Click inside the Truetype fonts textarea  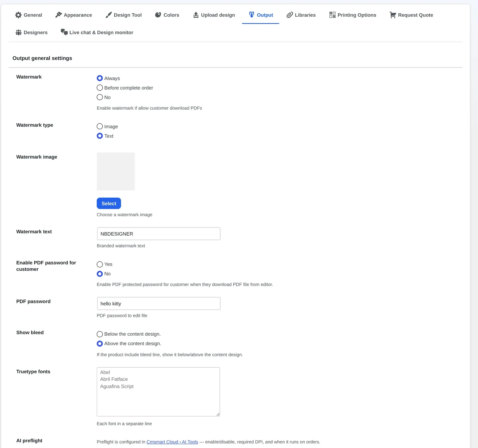pos(158,392)
